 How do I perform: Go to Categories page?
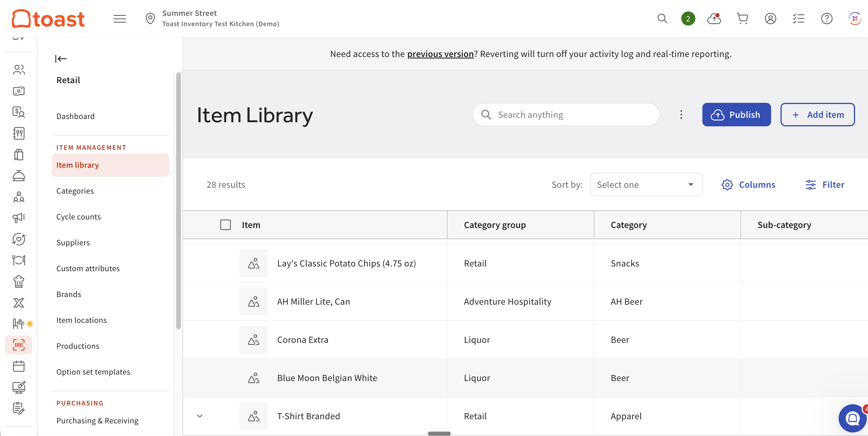tap(75, 191)
